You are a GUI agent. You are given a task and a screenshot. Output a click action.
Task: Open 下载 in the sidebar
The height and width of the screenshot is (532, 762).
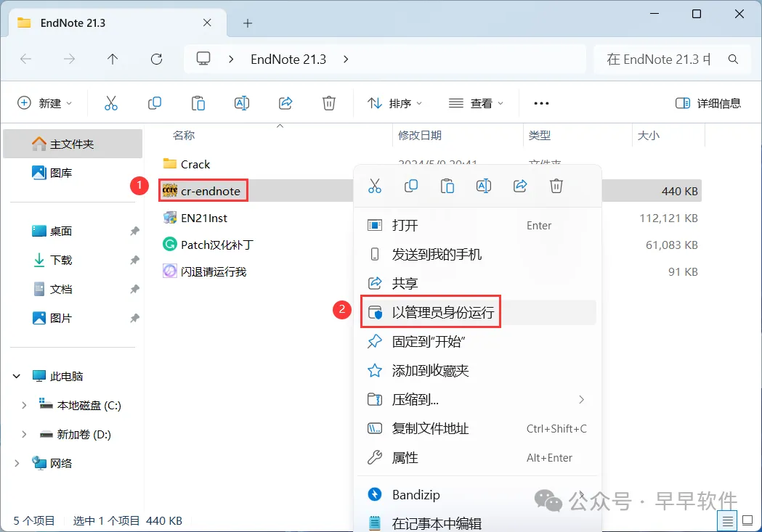73,260
